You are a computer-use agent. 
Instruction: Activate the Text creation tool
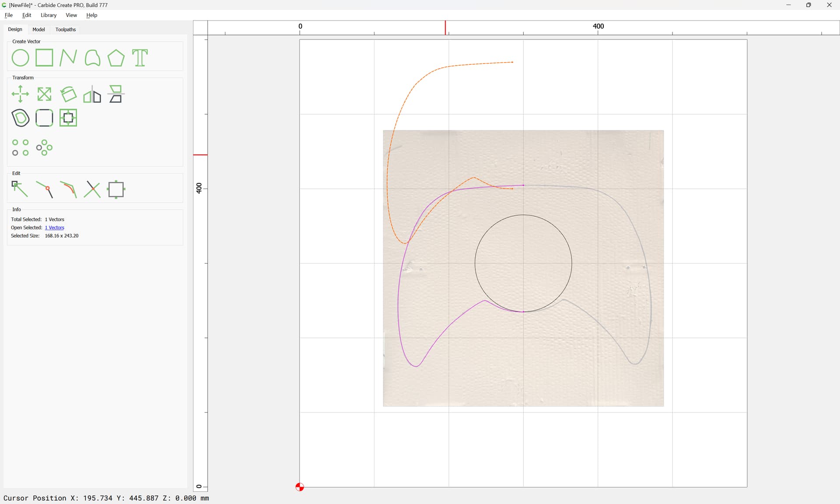click(140, 58)
